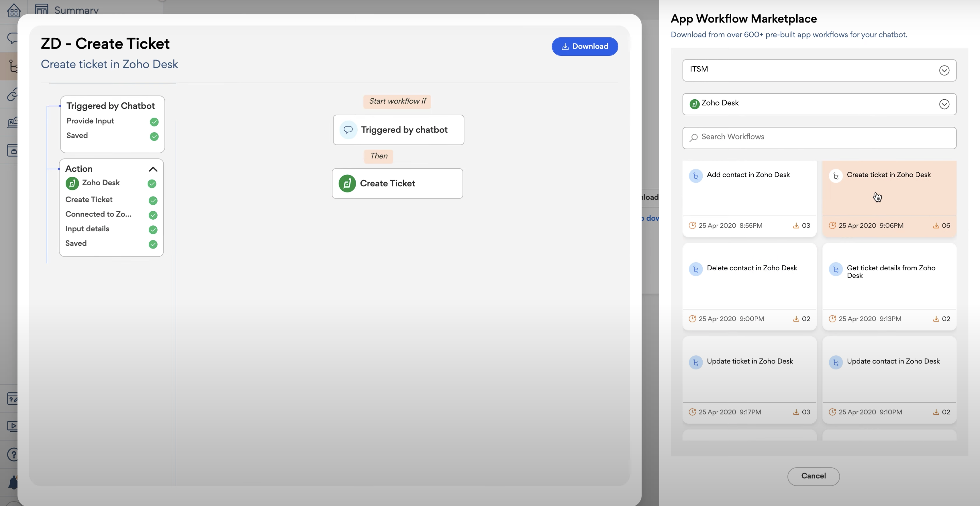This screenshot has width=980, height=506.
Task: Click the home icon in sidebar
Action: (13, 10)
